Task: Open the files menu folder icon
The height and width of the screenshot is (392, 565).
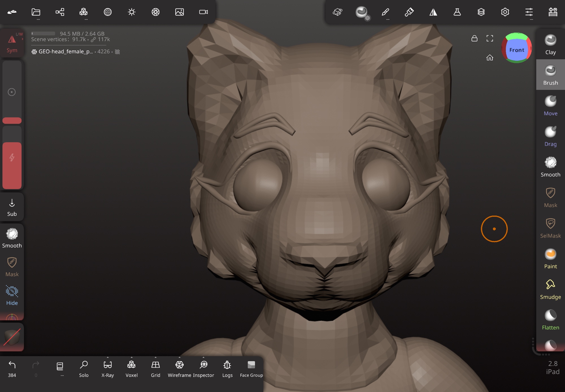Action: [36, 12]
